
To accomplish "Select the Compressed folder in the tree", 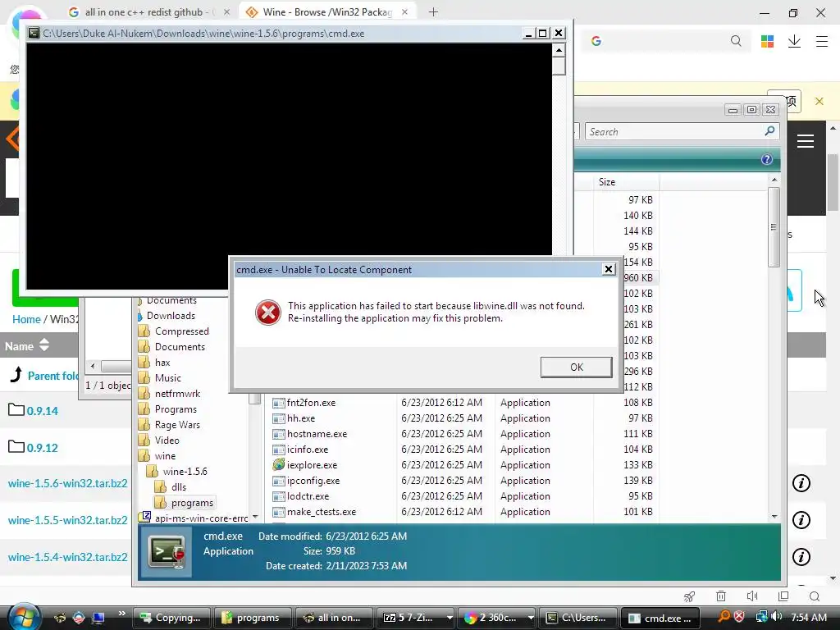I will point(181,331).
